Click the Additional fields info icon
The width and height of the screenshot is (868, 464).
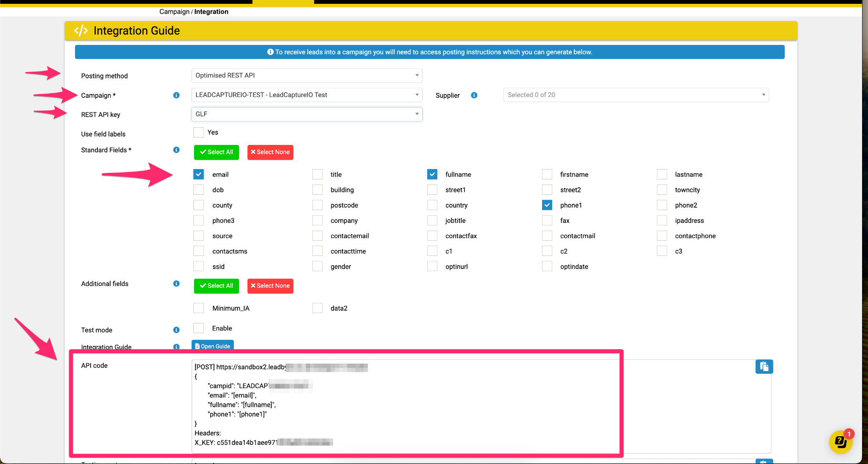pos(176,283)
